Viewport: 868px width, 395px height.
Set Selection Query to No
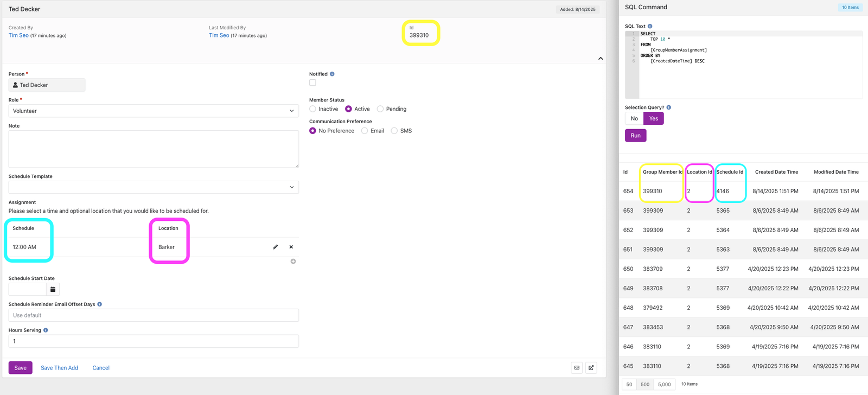tap(634, 118)
